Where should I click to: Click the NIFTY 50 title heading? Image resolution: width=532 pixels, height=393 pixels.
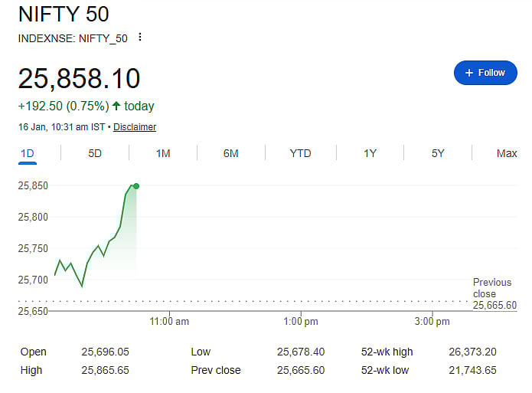tap(64, 14)
